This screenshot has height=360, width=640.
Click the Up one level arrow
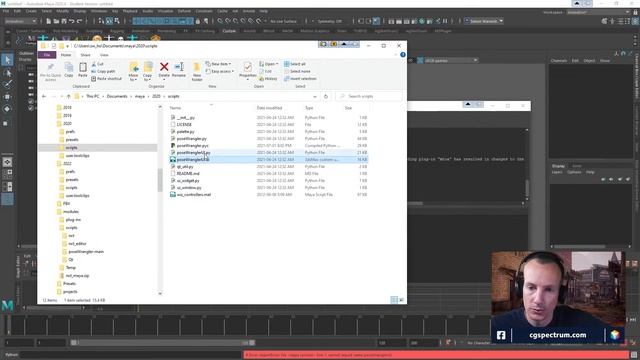[68, 96]
